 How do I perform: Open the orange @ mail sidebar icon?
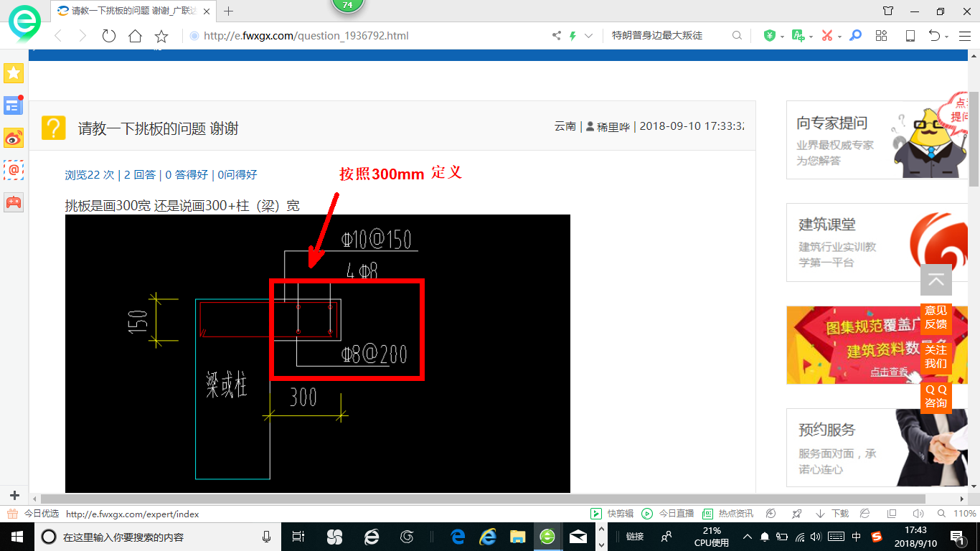tap(14, 170)
